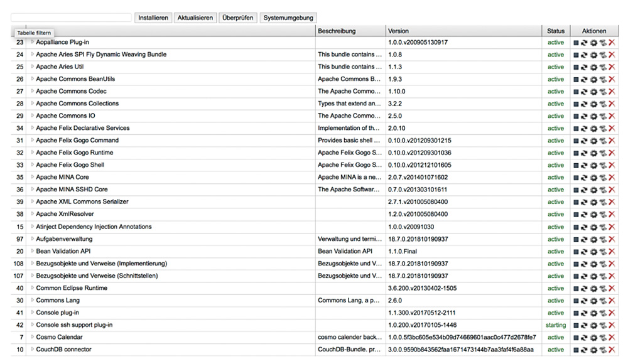Refresh the CouchDB connector bundle
This screenshot has width=628, height=364.
coord(584,350)
